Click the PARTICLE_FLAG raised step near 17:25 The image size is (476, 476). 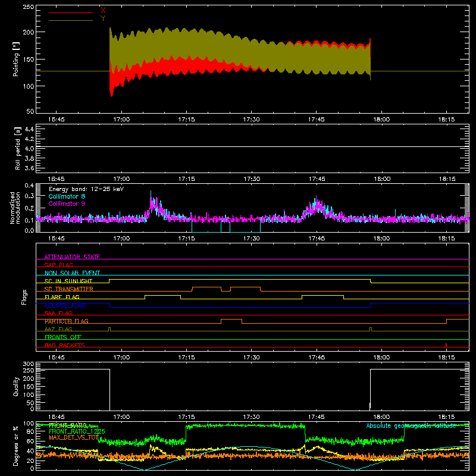(231, 320)
